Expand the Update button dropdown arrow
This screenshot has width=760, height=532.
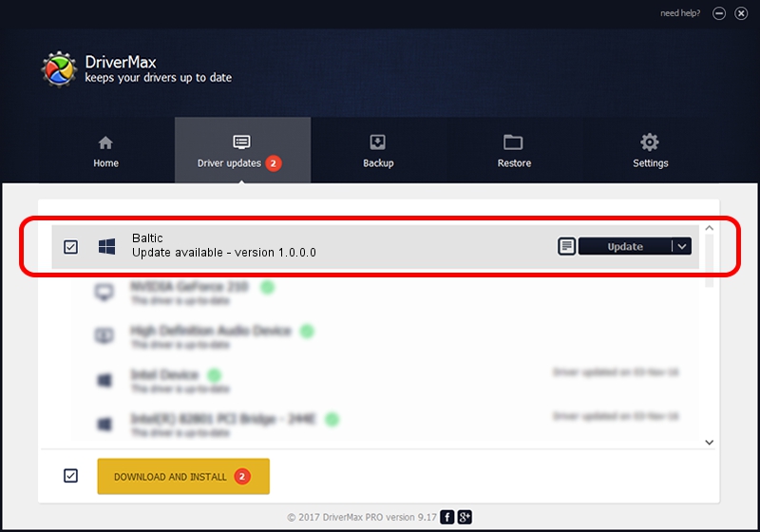point(682,247)
